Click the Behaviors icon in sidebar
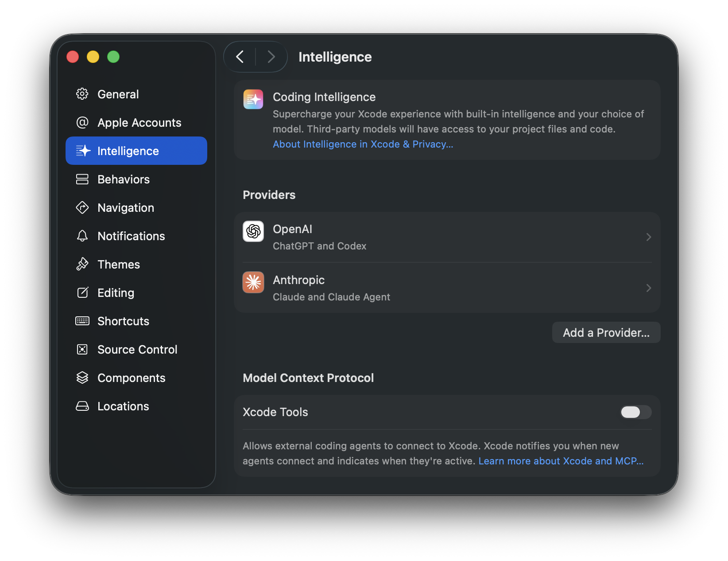Image resolution: width=728 pixels, height=561 pixels. click(x=82, y=179)
